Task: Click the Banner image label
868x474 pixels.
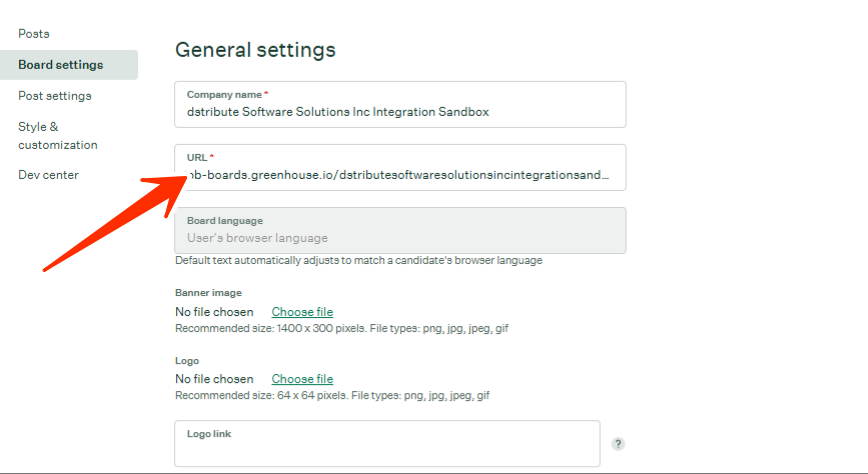Action: [x=208, y=293]
